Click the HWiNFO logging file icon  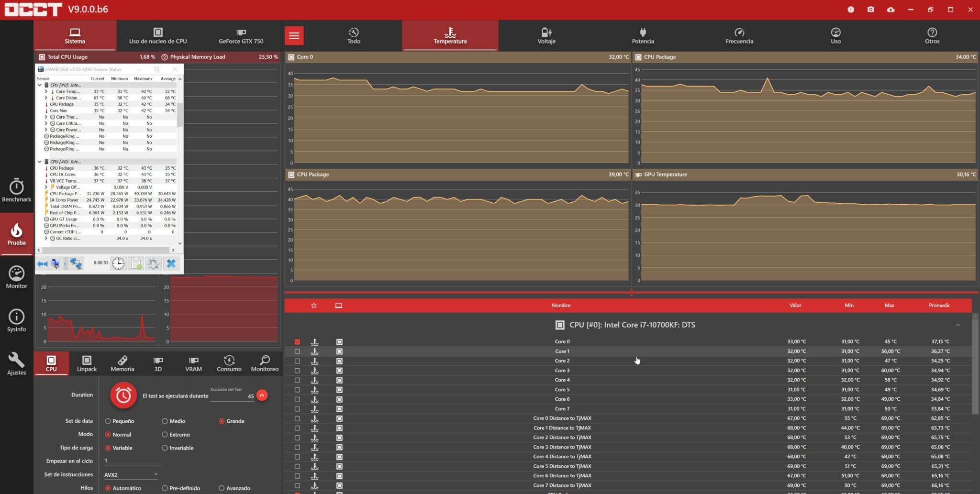tap(136, 263)
